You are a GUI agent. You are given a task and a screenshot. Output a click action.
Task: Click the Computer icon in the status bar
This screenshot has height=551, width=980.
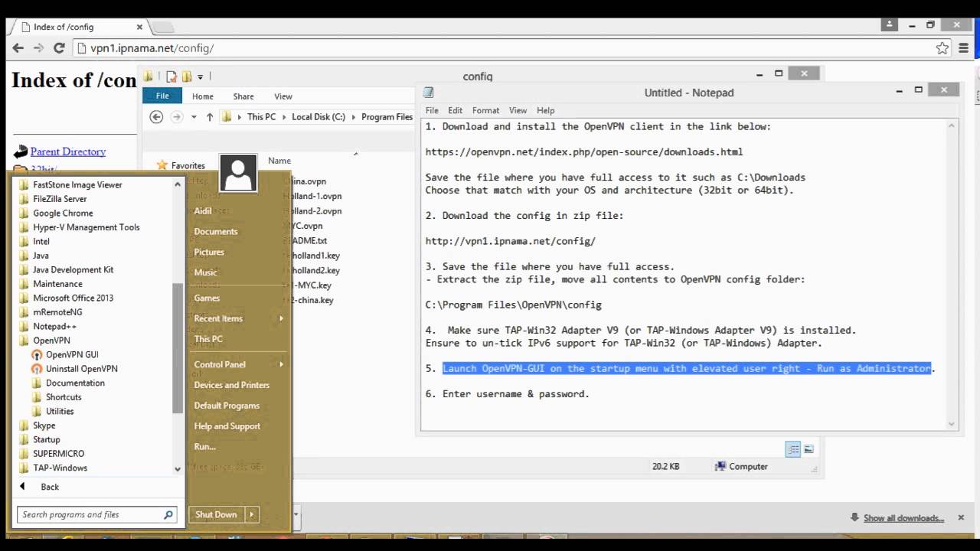720,466
